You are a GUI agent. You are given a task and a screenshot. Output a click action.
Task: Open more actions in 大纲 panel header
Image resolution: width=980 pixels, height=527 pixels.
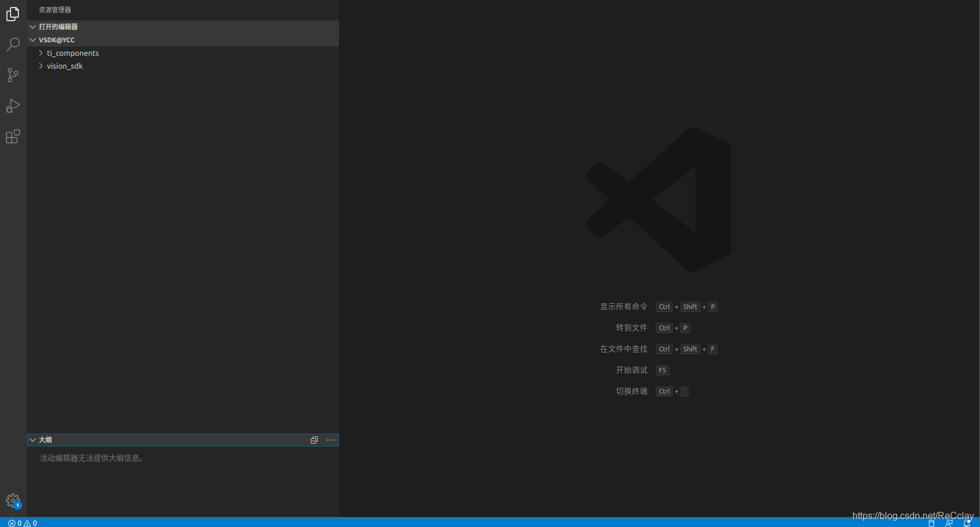point(331,440)
